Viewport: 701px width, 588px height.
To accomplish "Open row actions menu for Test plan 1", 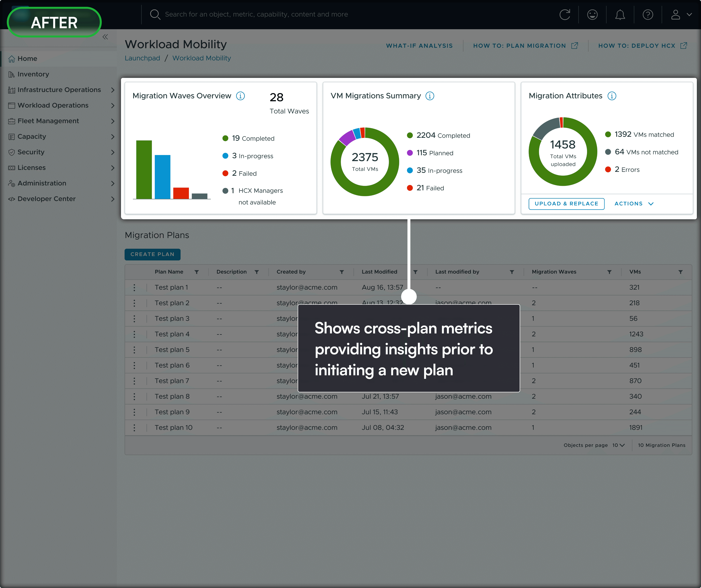I will [134, 287].
